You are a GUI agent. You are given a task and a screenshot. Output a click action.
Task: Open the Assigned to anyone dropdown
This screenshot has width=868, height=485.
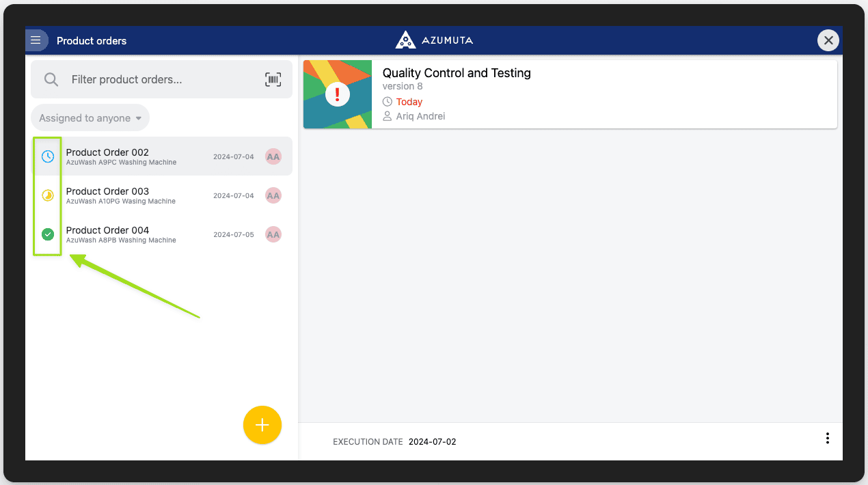click(x=90, y=117)
